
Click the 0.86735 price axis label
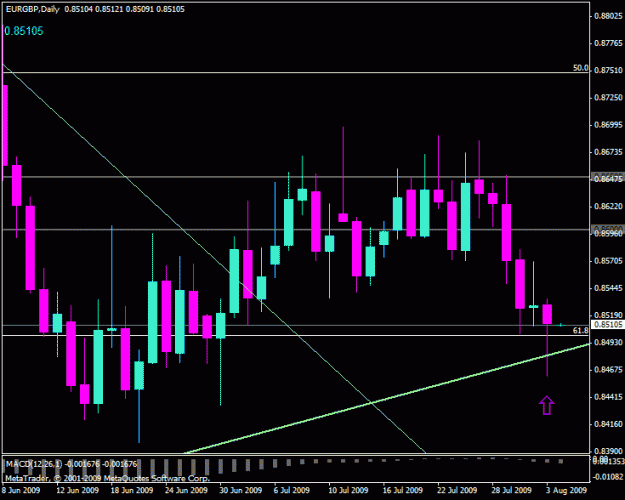tap(608, 152)
